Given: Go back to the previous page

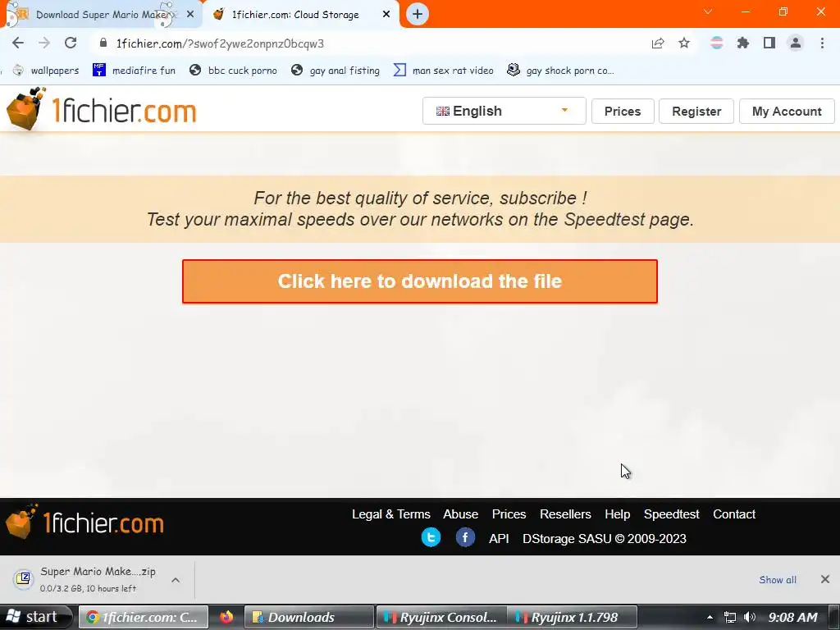Looking at the screenshot, I should (x=18, y=43).
